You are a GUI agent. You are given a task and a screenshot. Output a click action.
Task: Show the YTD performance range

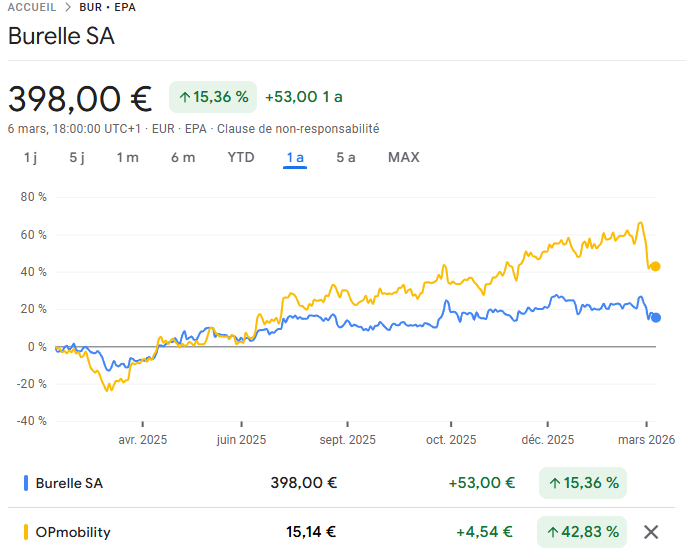[241, 157]
